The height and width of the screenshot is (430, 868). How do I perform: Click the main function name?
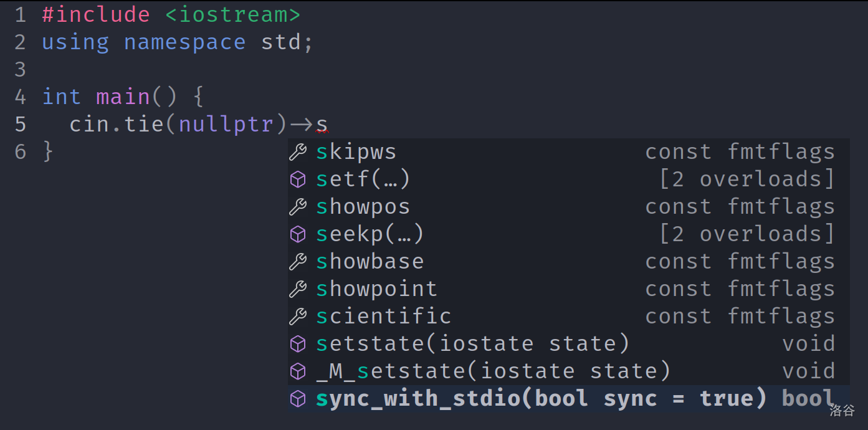[123, 97]
